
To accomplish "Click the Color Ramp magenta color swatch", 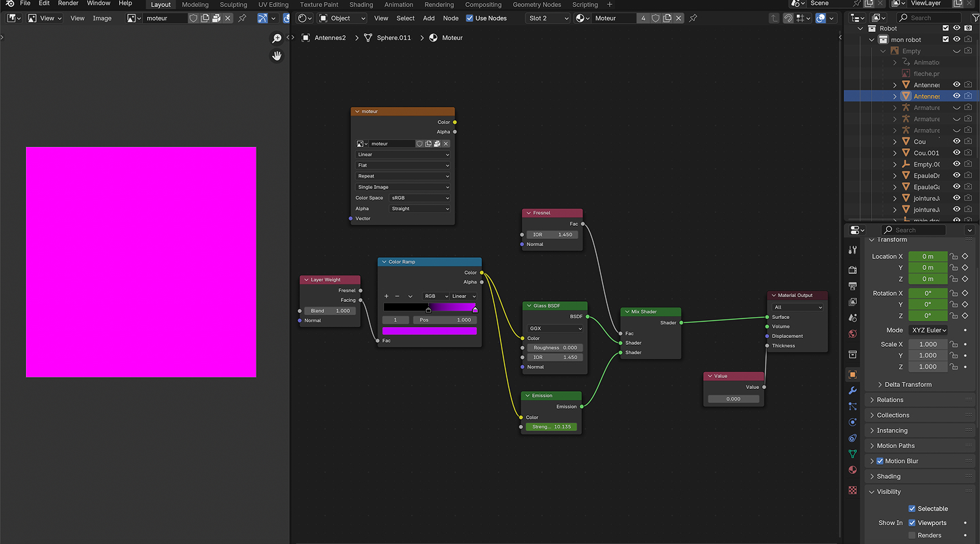I will pyautogui.click(x=429, y=331).
